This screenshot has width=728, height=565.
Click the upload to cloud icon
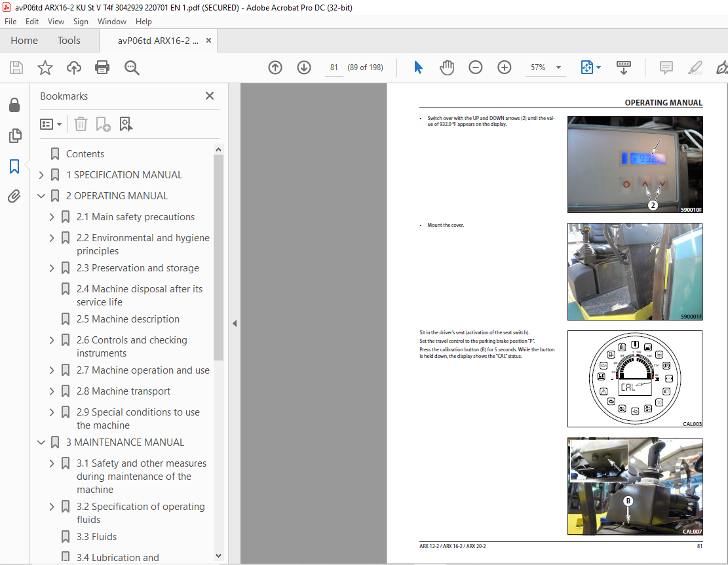[x=74, y=68]
